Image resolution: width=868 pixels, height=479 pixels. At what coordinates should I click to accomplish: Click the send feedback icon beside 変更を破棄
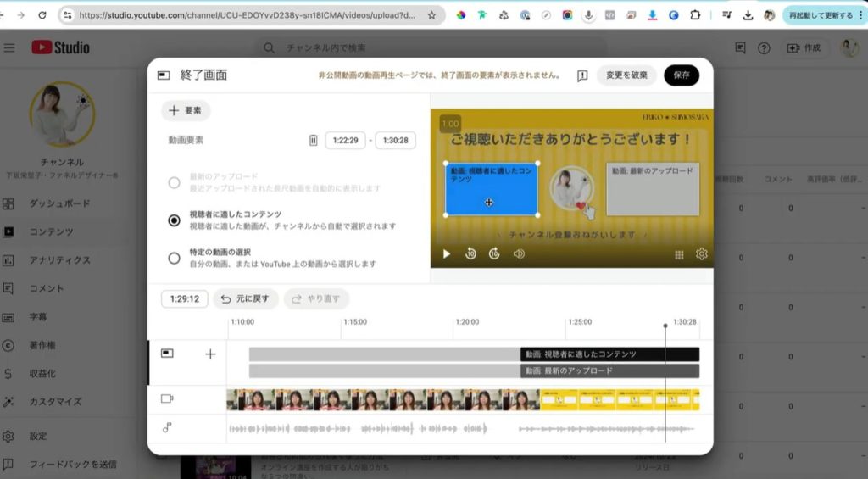[582, 75]
